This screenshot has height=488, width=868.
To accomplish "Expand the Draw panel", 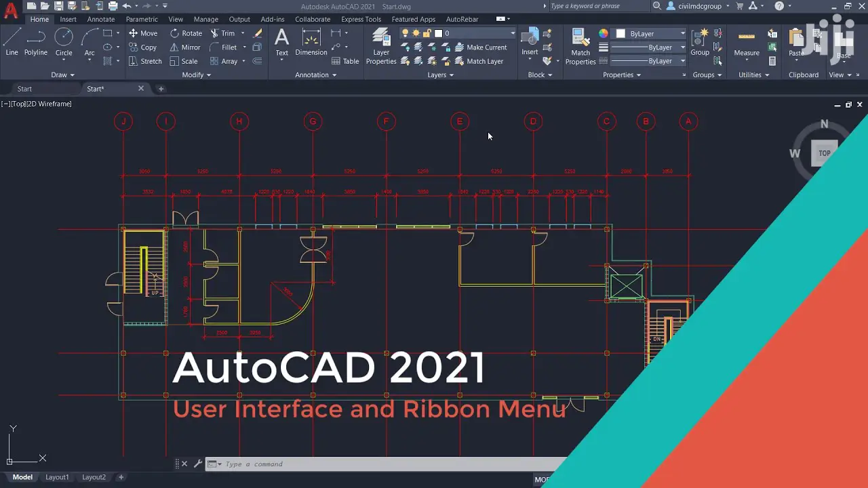I will point(62,75).
